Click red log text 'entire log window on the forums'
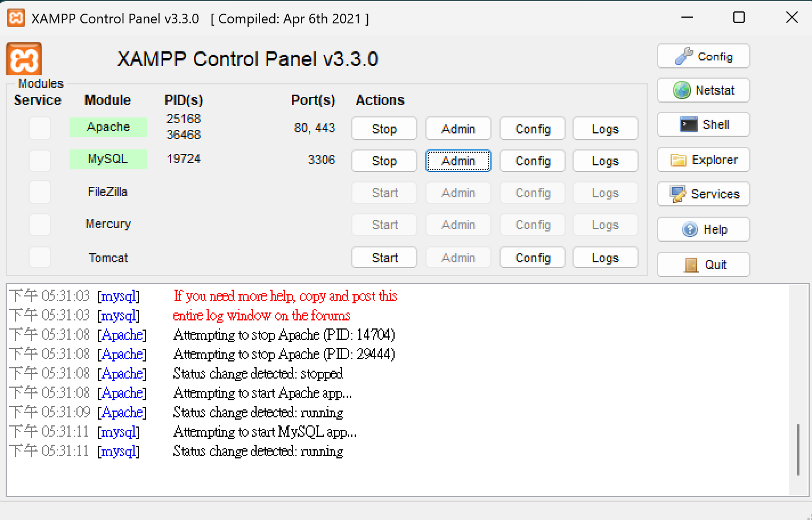 pos(262,315)
